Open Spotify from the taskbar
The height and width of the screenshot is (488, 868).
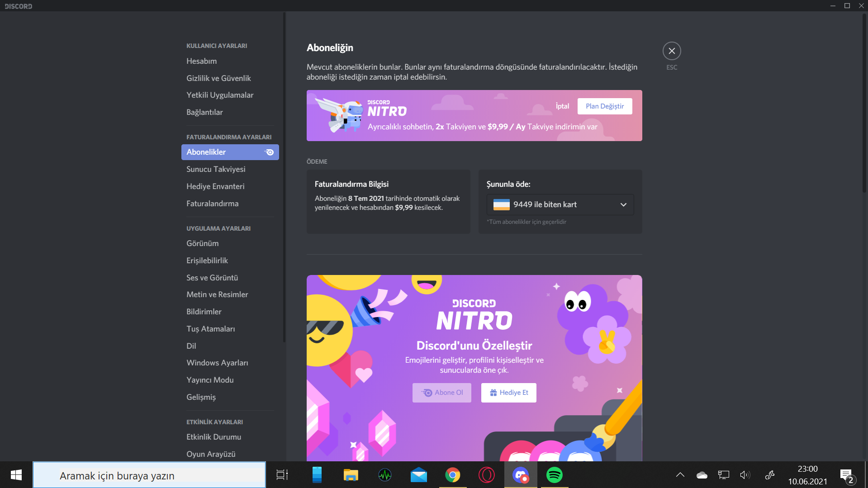[x=555, y=475]
